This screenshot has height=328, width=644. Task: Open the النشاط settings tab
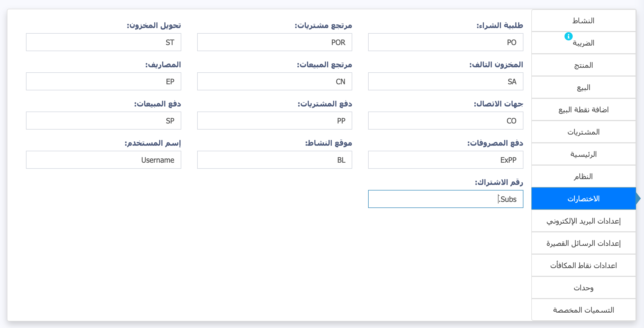tap(584, 21)
